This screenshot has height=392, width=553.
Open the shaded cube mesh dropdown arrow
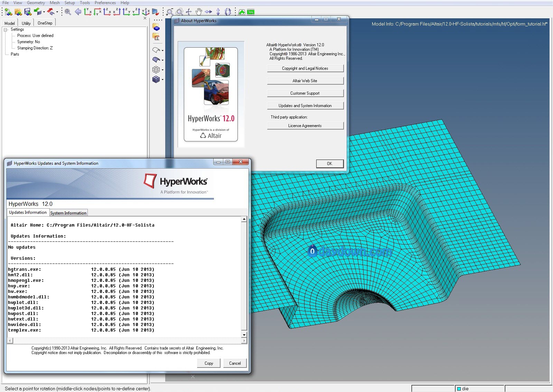pyautogui.click(x=162, y=80)
